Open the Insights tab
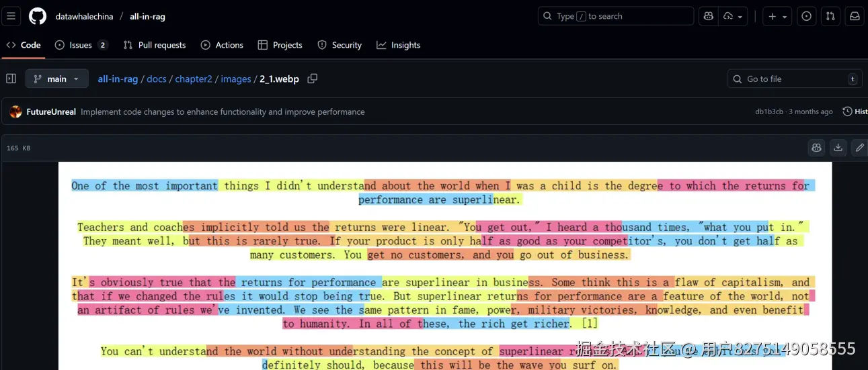This screenshot has width=868, height=370. (398, 45)
